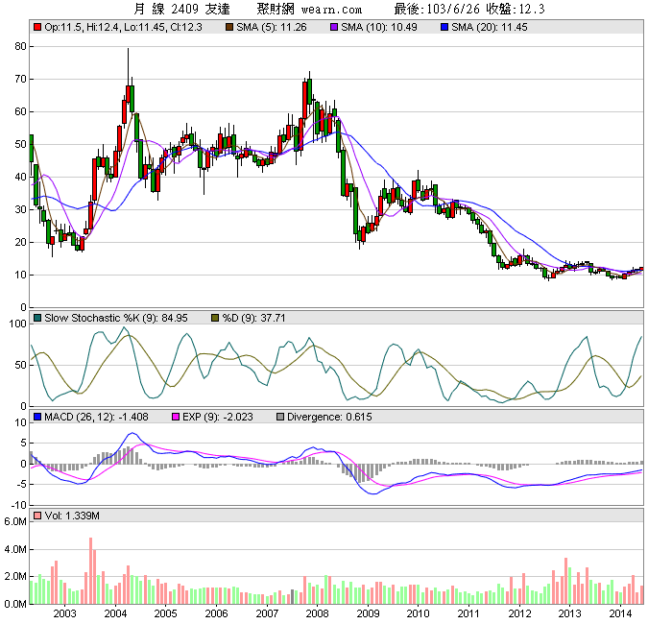Click the 6.0M volume axis label
The image size is (672, 624).
pos(15,521)
